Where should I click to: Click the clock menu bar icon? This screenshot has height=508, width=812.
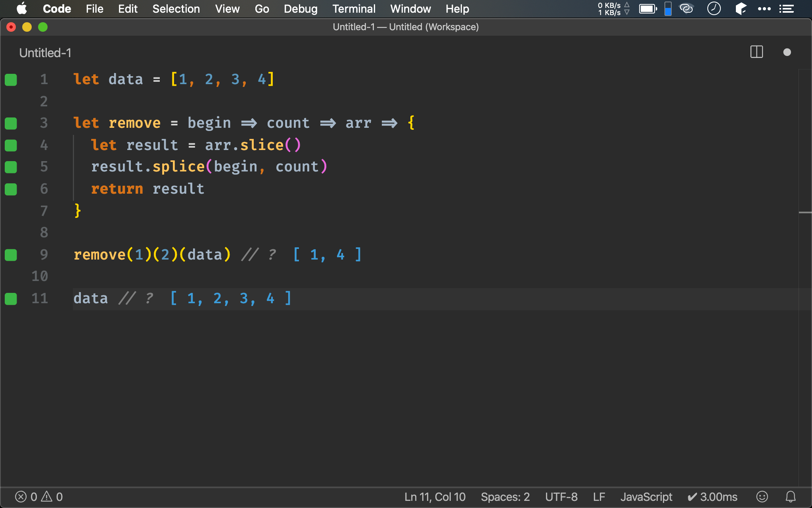coord(714,9)
